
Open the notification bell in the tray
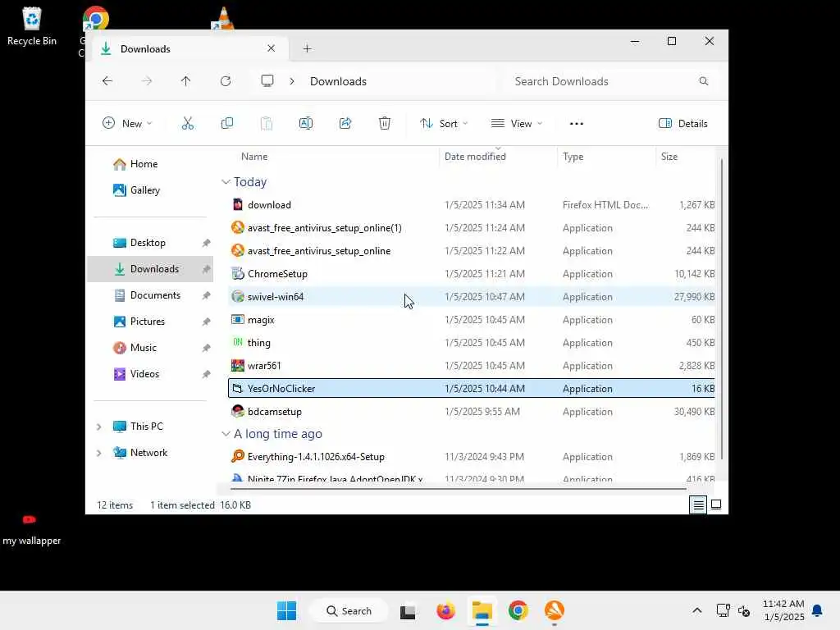coord(817,610)
